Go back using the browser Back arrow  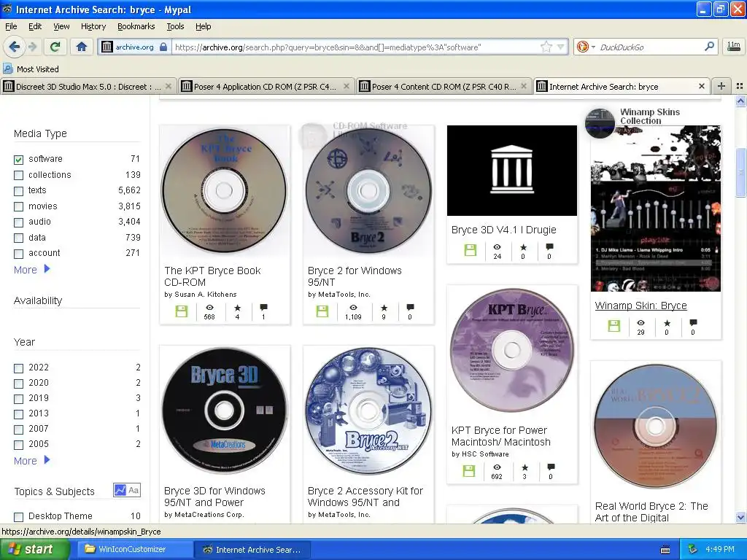coord(13,47)
